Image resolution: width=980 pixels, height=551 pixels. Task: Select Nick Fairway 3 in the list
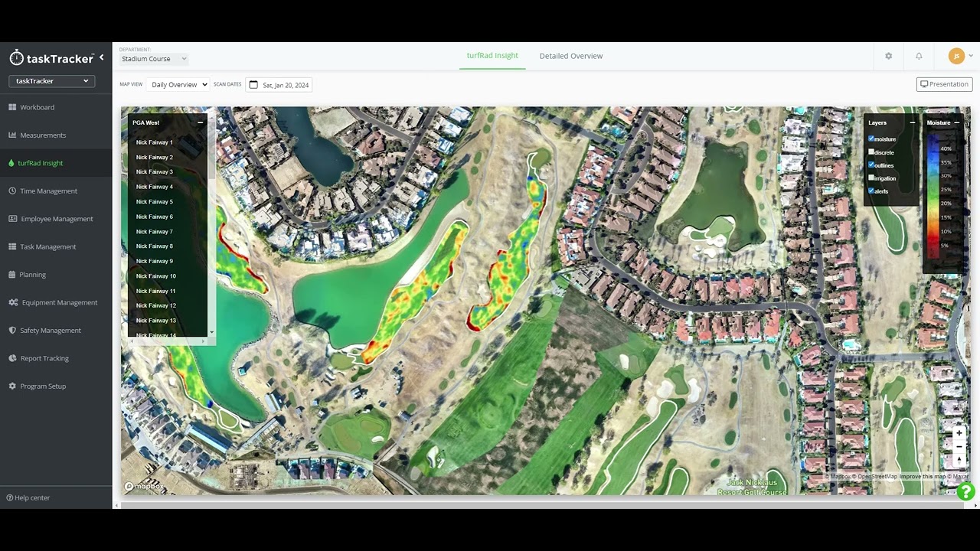154,171
